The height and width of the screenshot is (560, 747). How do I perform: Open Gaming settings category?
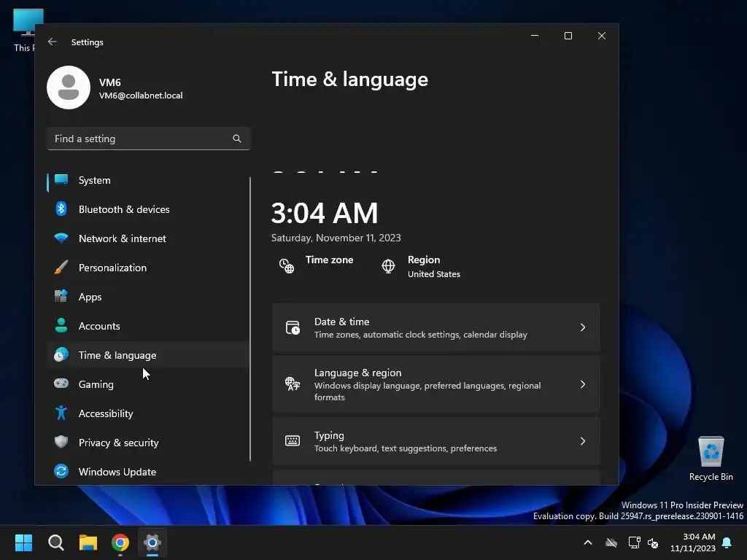(147, 384)
